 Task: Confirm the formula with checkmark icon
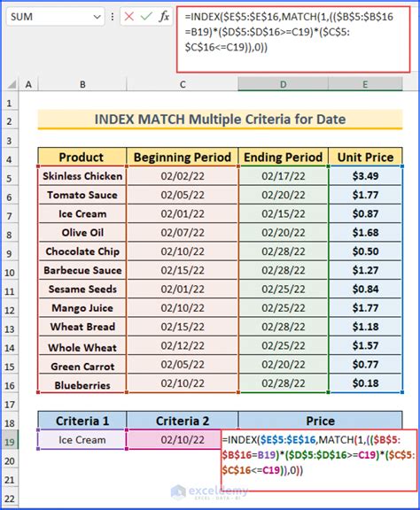point(146,17)
